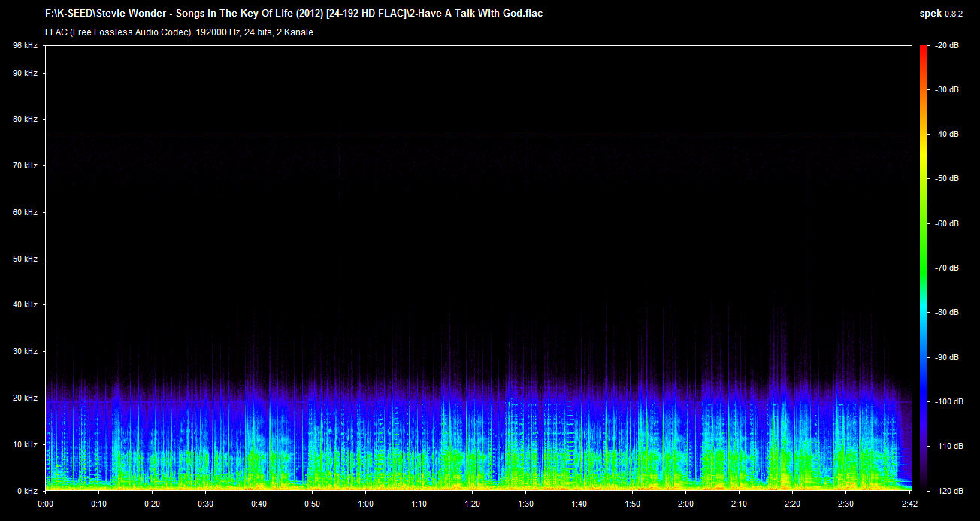Click the 80 kHz frequency axis label
Screen dimensions: 980x521
click(25, 119)
